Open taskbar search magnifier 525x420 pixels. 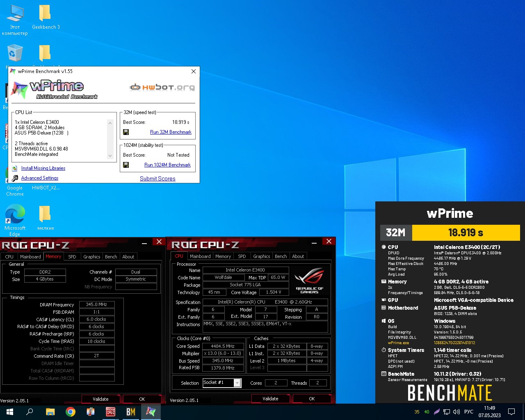(x=30, y=412)
